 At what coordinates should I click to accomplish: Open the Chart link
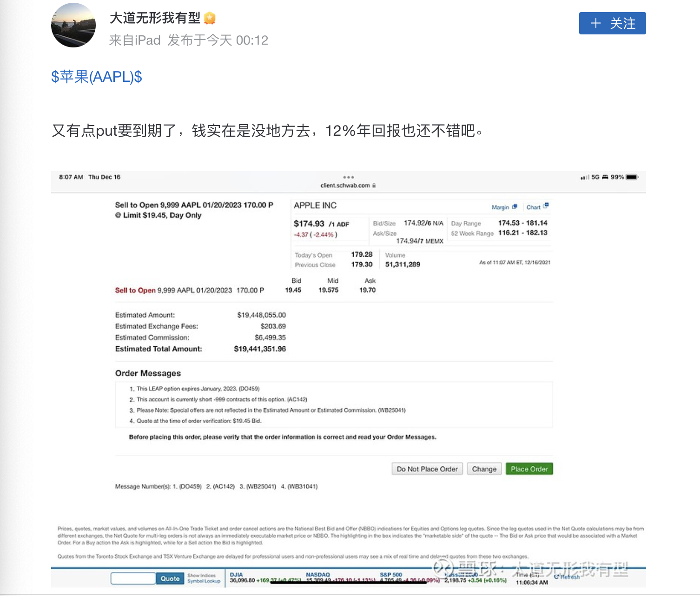tap(533, 207)
